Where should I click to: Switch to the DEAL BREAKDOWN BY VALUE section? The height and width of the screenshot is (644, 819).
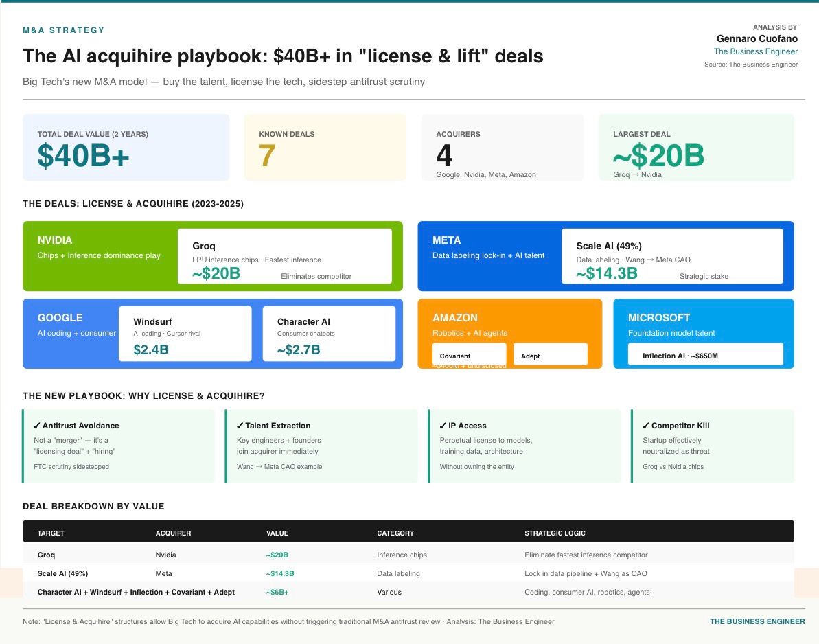(x=93, y=506)
